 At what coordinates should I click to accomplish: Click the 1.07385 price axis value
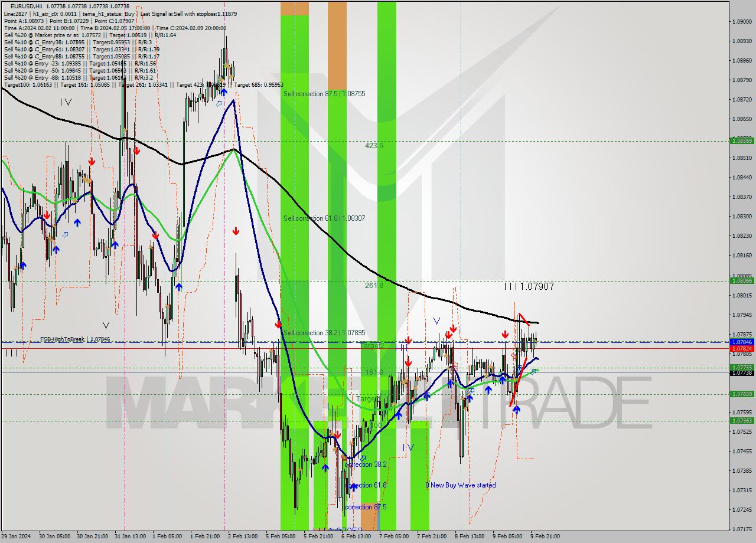[742, 470]
